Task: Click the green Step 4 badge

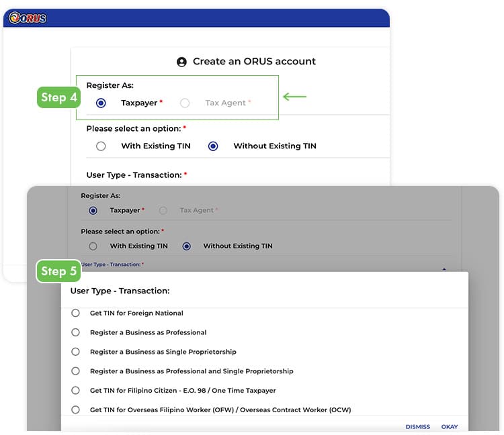Action: (58, 97)
